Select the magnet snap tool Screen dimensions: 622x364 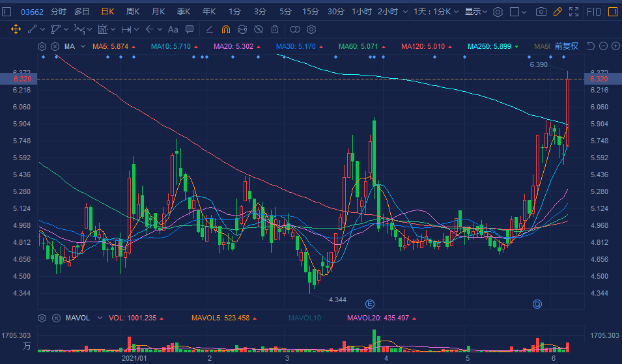(x=226, y=29)
